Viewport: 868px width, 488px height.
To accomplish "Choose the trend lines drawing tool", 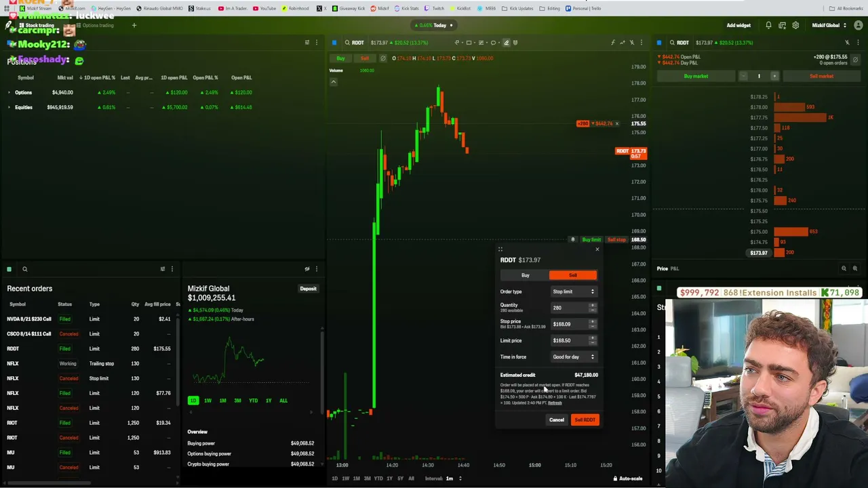I will [x=481, y=43].
